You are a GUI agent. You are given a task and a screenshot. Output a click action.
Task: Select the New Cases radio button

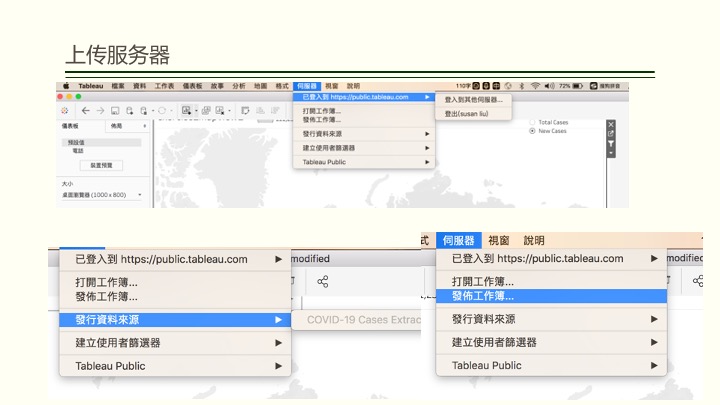[532, 131]
